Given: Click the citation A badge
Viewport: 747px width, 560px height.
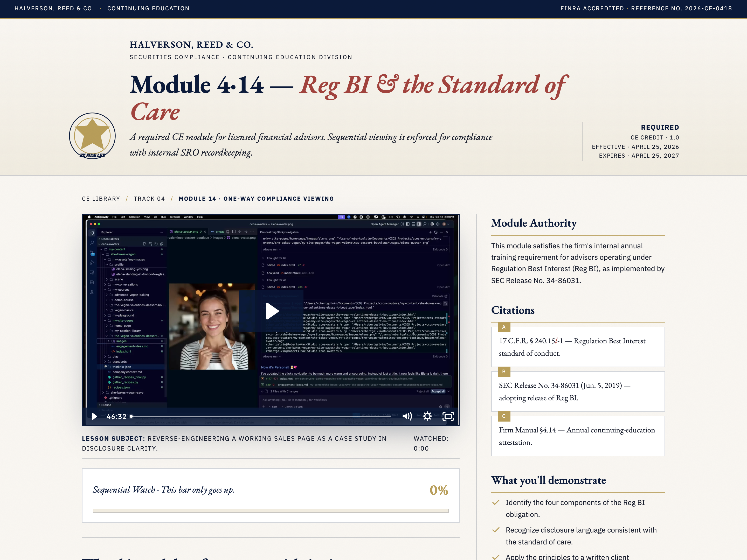Looking at the screenshot, I should click(x=504, y=327).
